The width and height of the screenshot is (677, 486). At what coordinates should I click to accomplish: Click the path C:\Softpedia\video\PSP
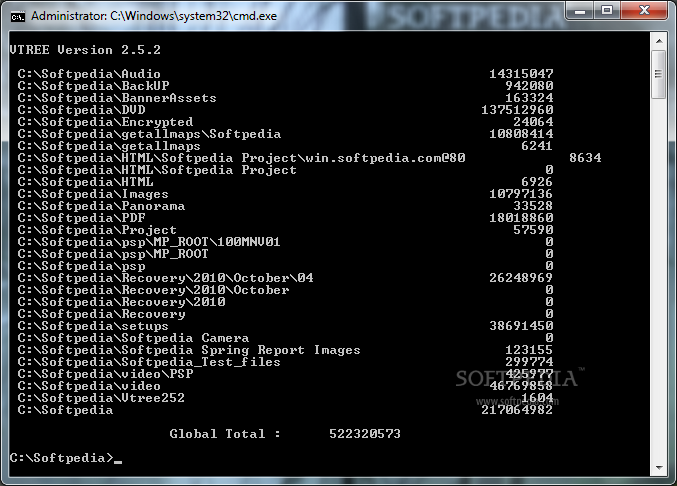105,374
